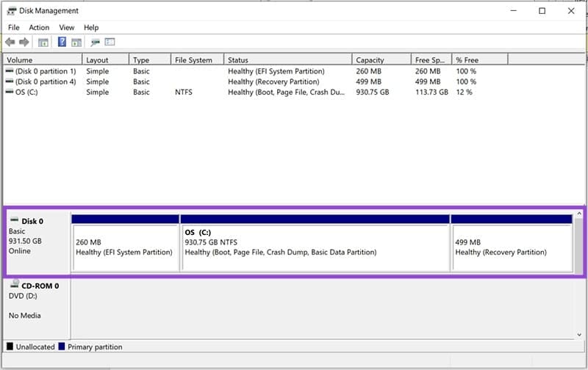
Task: Click the CD-ROM 0 DVD (D:) label panel
Action: point(37,308)
